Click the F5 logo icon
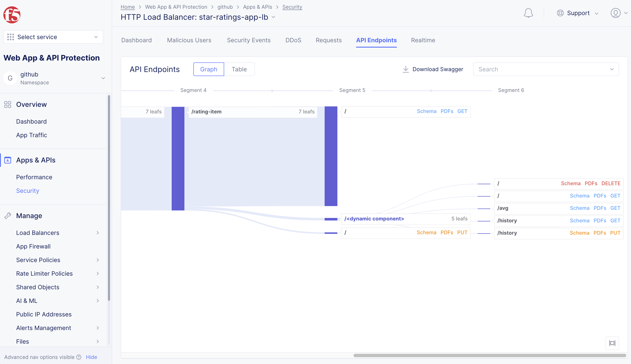The width and height of the screenshot is (631, 364). tap(12, 15)
